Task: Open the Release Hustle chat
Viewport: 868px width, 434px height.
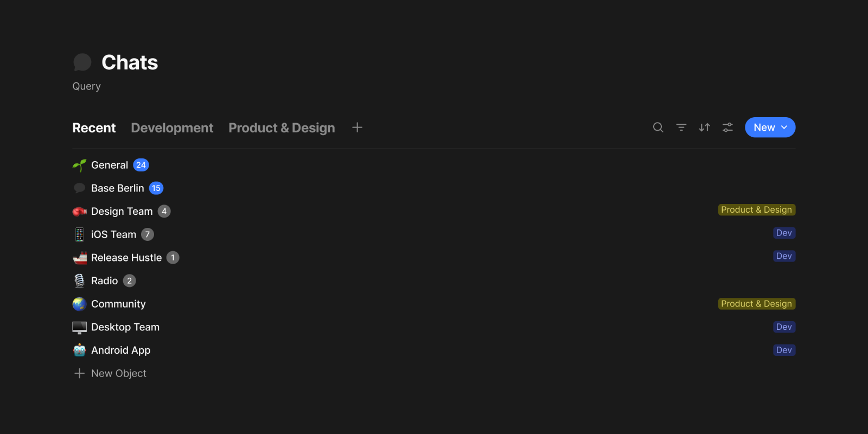Action: (x=126, y=258)
